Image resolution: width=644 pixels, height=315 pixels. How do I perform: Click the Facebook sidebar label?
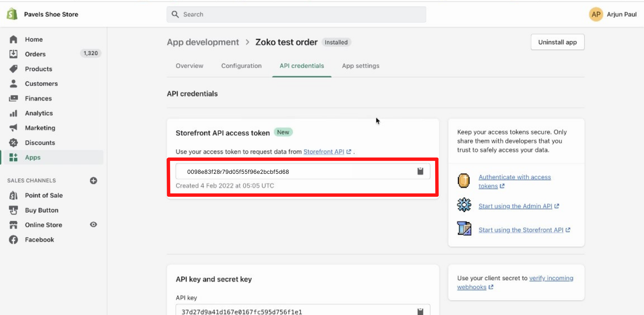coord(39,240)
